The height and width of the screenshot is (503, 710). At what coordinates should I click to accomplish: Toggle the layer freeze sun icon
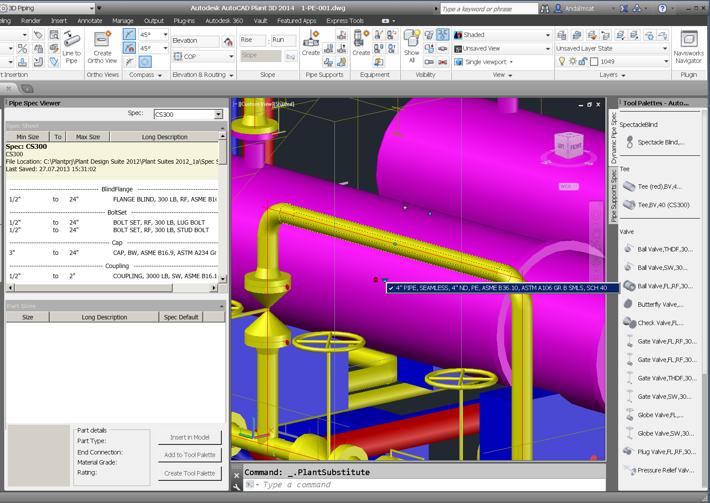[x=573, y=61]
